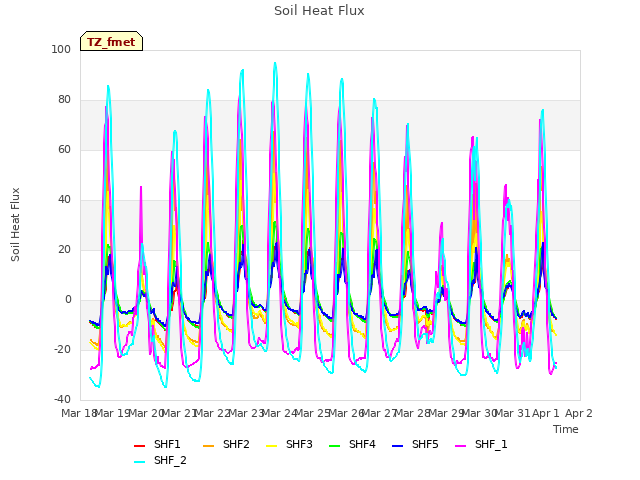Screen dimensions: 640x480
Task: Click the cyan SHF_2 legend color marker
Action: pyautogui.click(x=140, y=462)
